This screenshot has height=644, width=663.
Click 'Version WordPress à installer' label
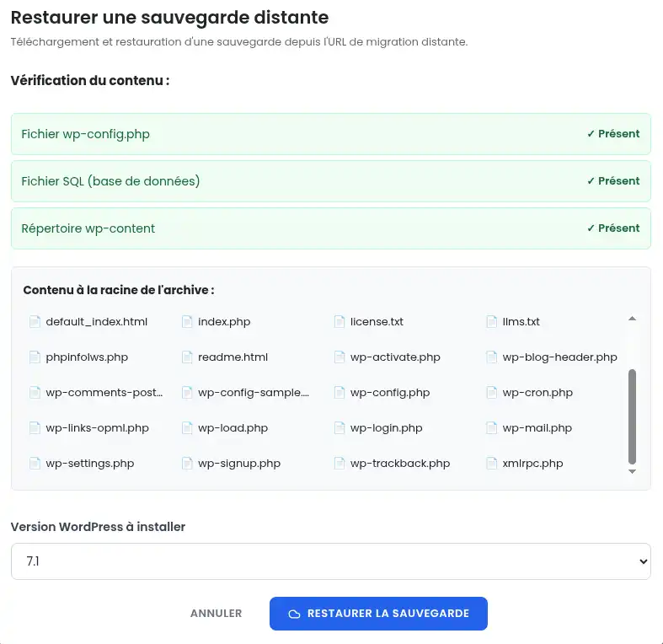[x=98, y=527]
